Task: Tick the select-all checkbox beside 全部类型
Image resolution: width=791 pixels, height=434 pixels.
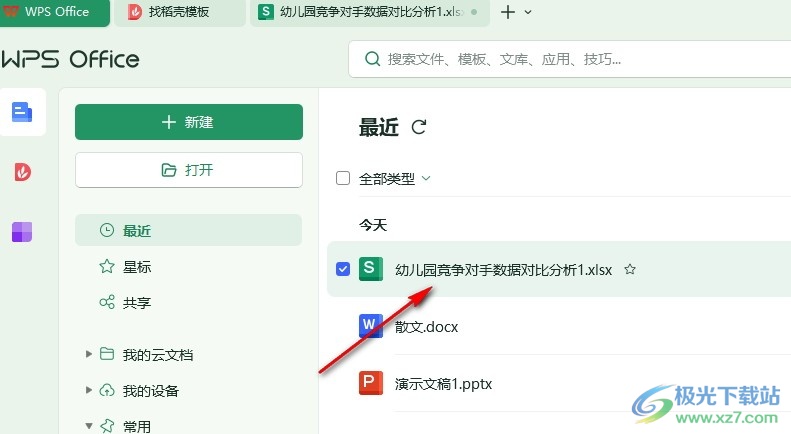Action: coord(343,178)
